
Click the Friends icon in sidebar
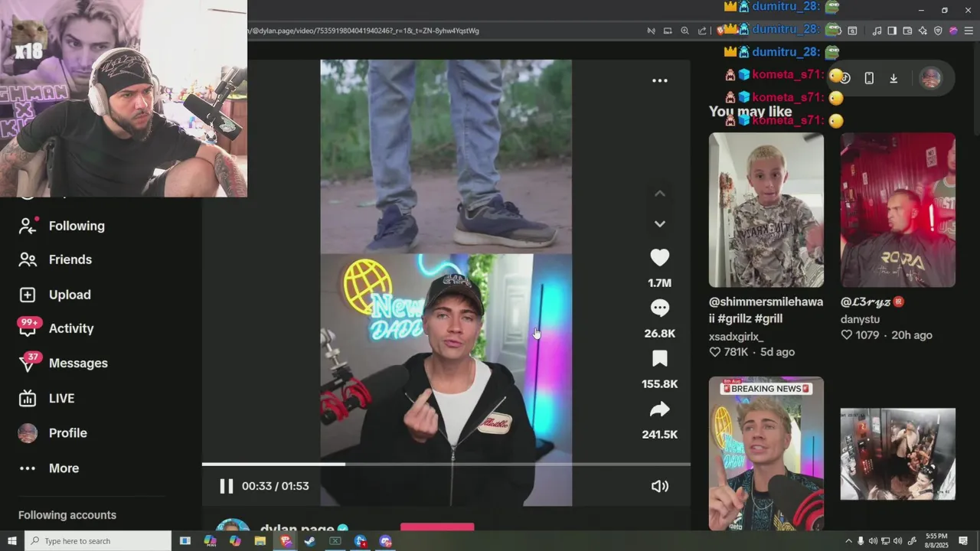pyautogui.click(x=28, y=259)
